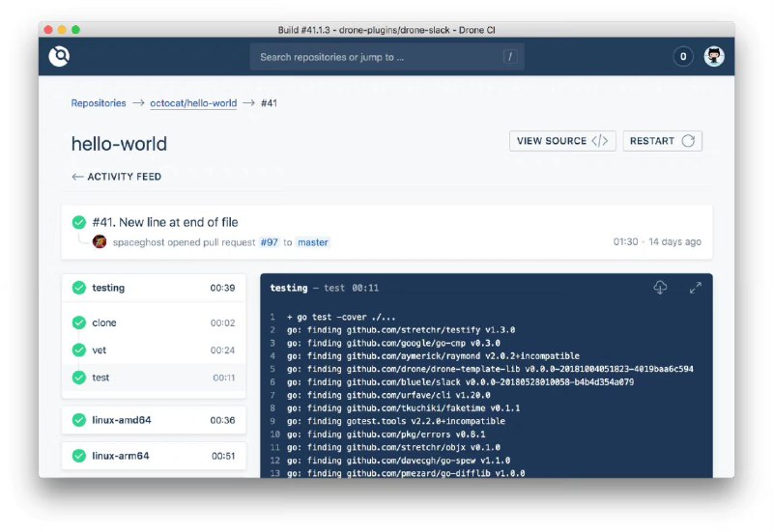Go back to Activity Feed
Viewport: 773px width, 532px height.
[117, 177]
